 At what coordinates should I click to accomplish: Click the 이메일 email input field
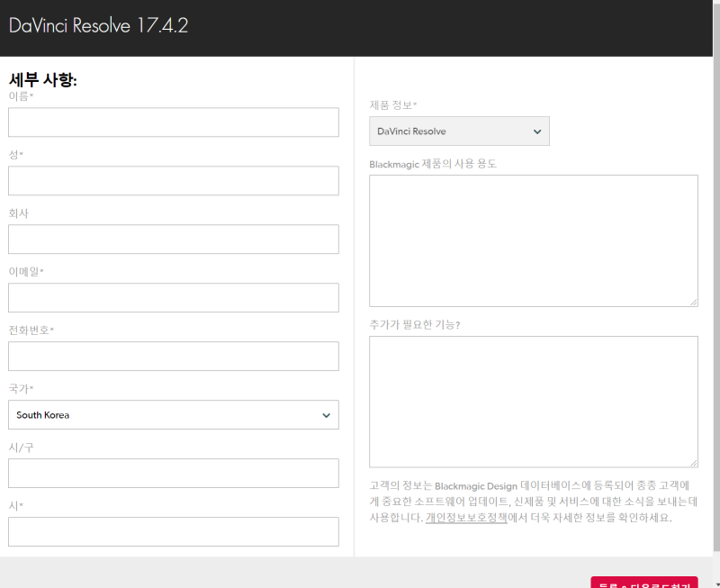point(174,298)
